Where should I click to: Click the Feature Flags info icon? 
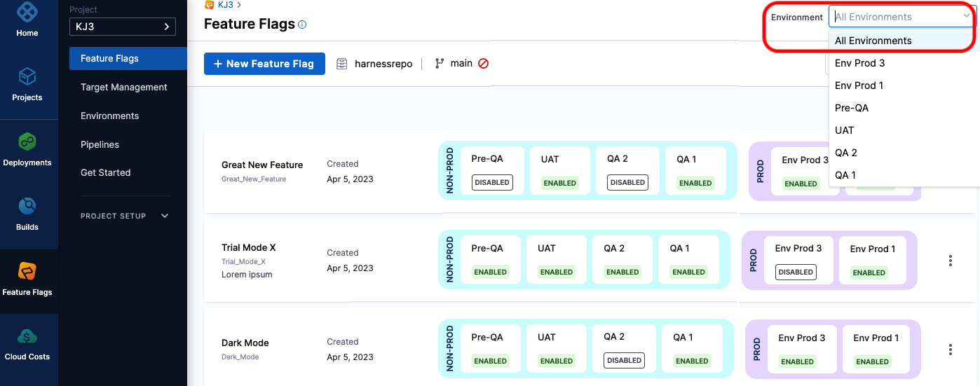tap(302, 25)
